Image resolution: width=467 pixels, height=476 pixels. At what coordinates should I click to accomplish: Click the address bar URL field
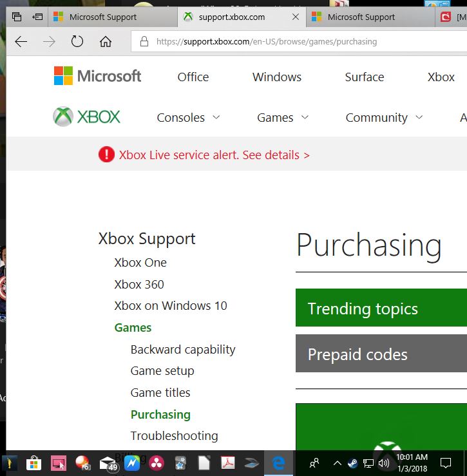point(299,42)
